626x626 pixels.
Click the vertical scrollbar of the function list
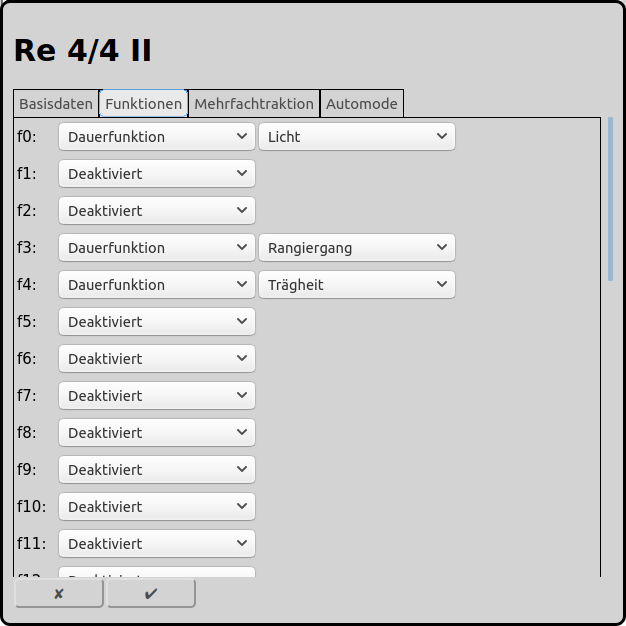point(610,199)
